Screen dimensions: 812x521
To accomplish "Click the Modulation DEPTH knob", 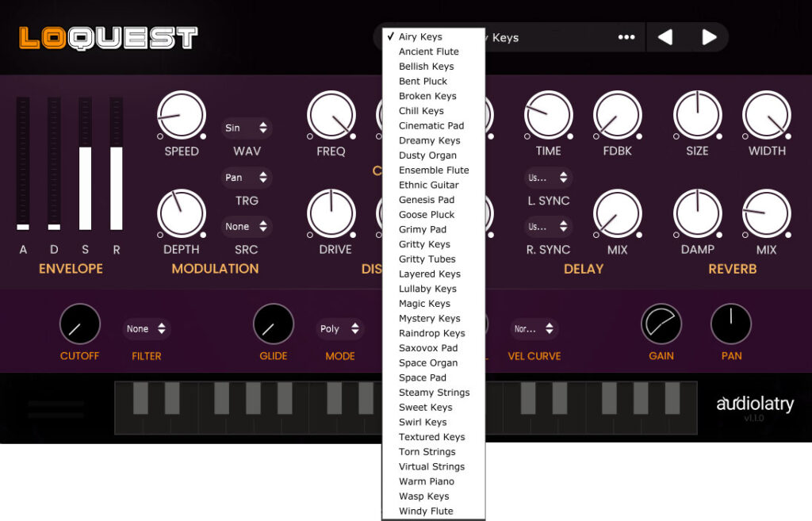I will (x=182, y=213).
